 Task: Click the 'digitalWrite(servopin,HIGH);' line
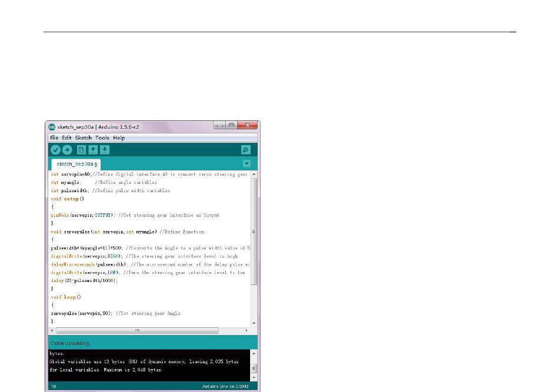[x=144, y=256]
